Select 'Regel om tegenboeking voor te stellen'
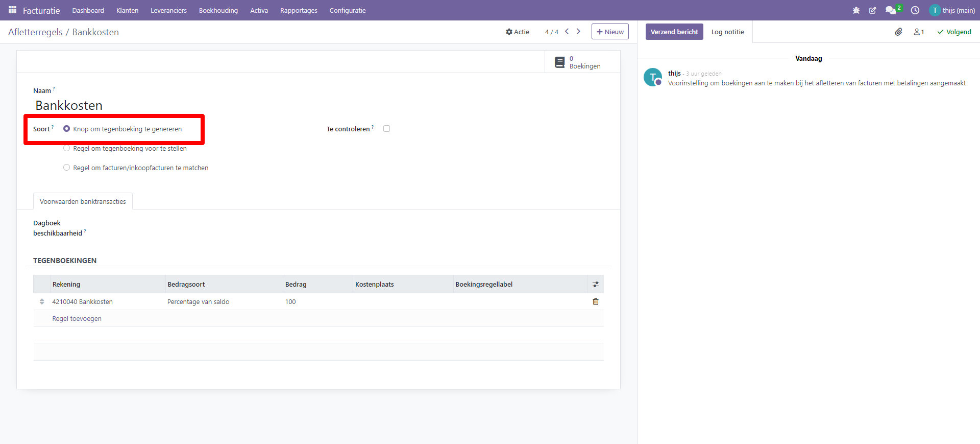This screenshot has height=444, width=980. tap(67, 148)
